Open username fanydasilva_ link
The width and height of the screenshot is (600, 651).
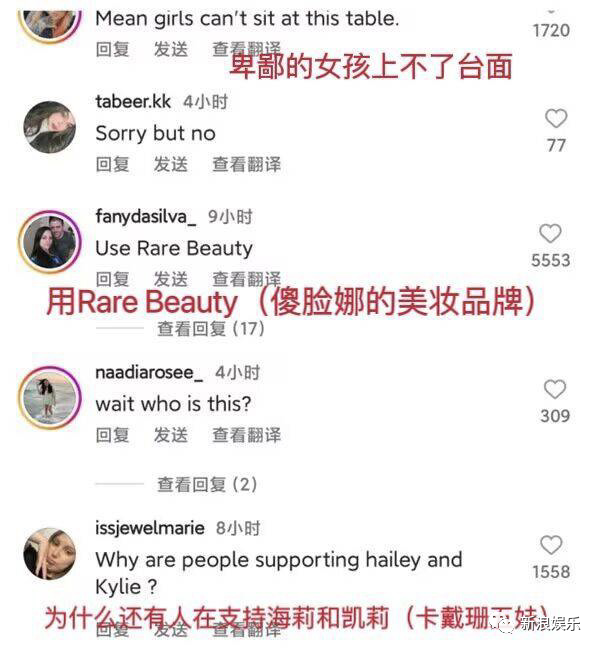pos(146,217)
